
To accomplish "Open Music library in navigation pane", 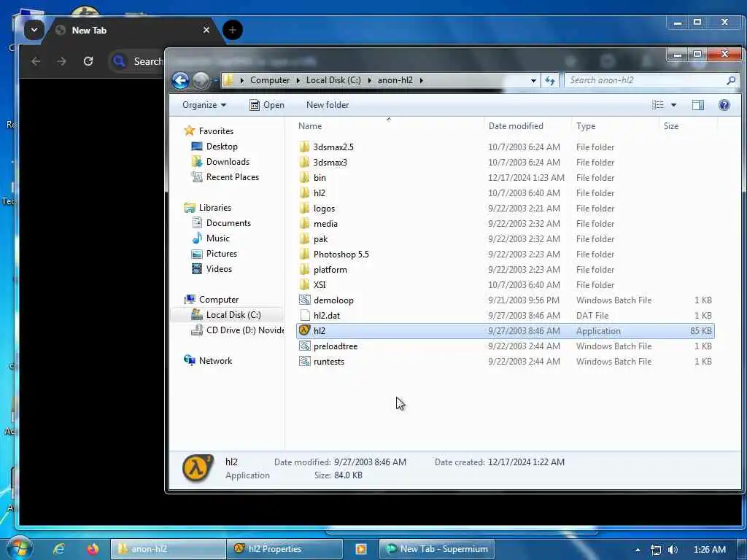I will coord(217,238).
